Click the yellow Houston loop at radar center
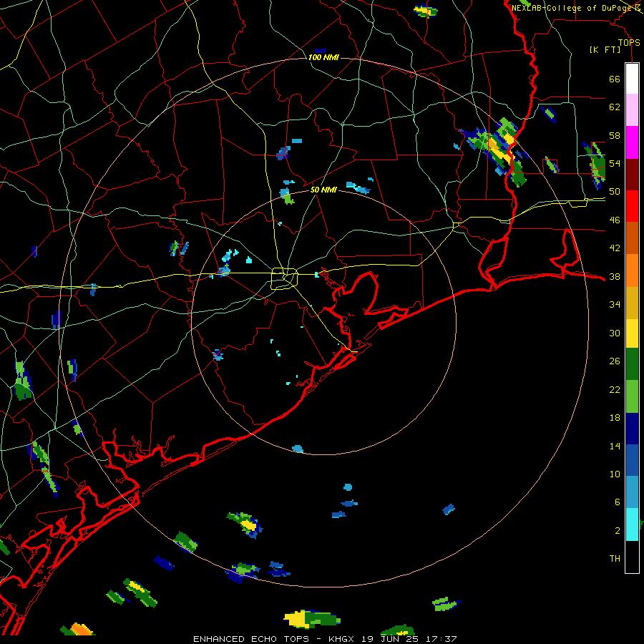 click(x=285, y=278)
